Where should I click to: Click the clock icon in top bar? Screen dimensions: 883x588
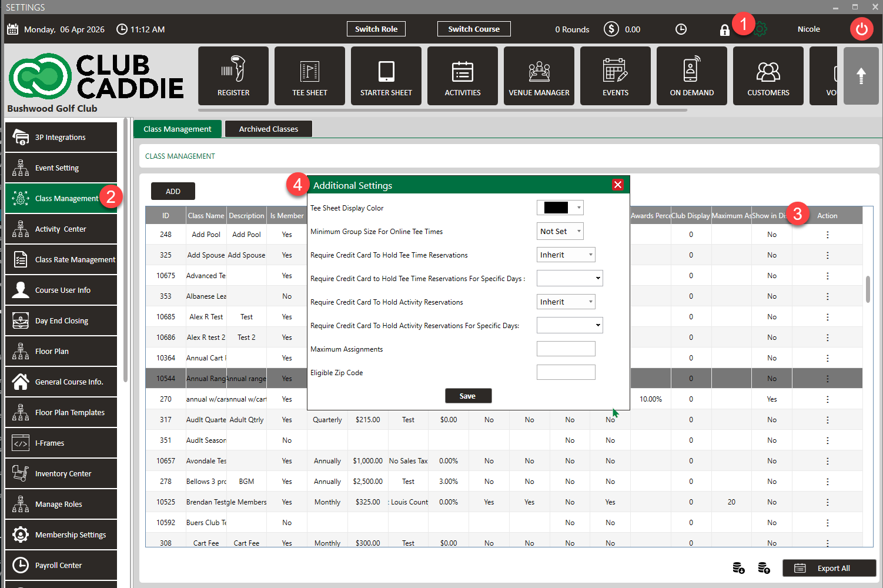[681, 29]
